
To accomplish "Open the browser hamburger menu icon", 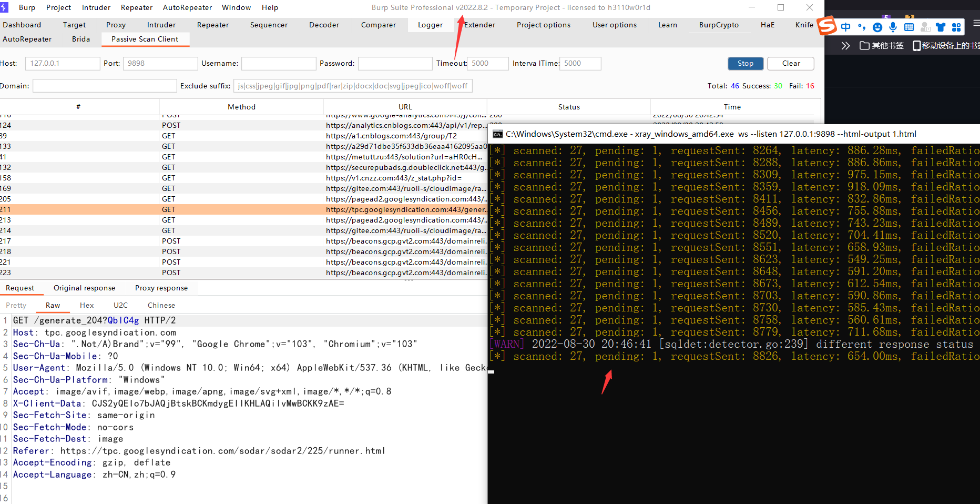I will (x=976, y=23).
